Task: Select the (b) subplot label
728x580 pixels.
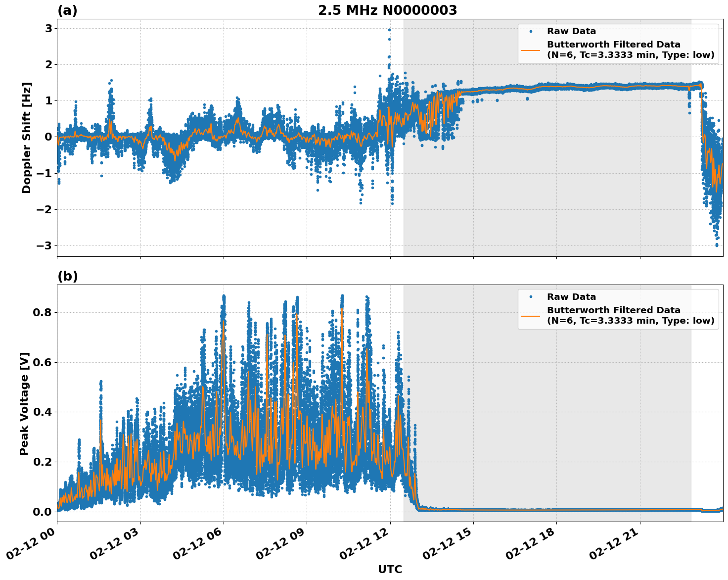Action: (68, 275)
